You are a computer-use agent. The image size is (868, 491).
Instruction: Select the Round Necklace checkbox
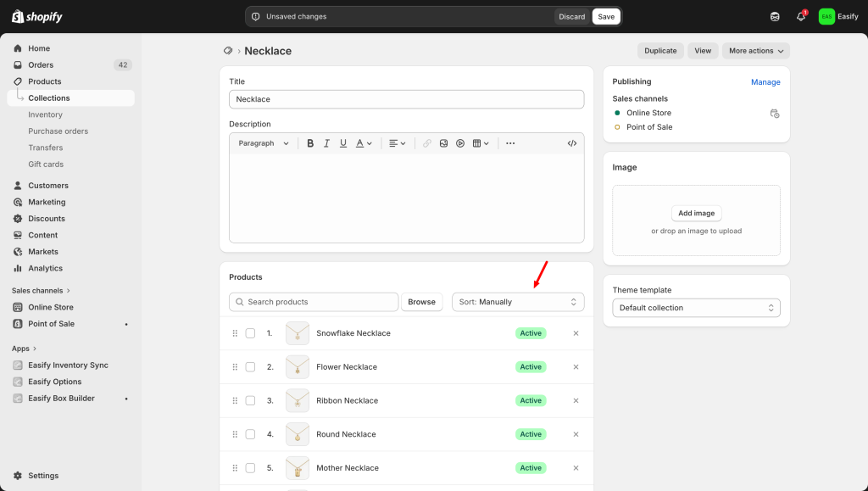(250, 434)
